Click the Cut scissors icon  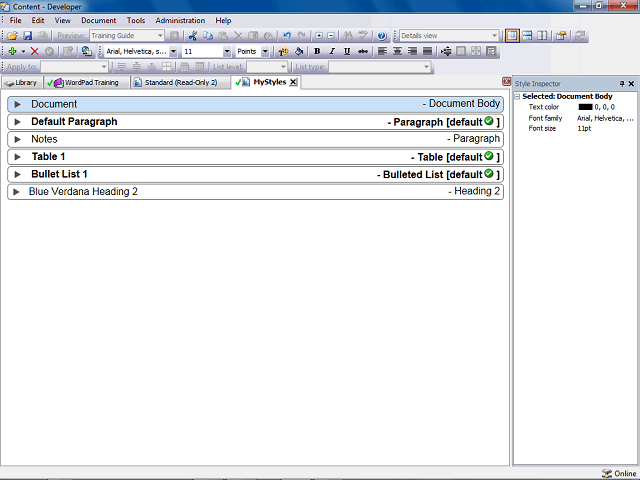193,36
